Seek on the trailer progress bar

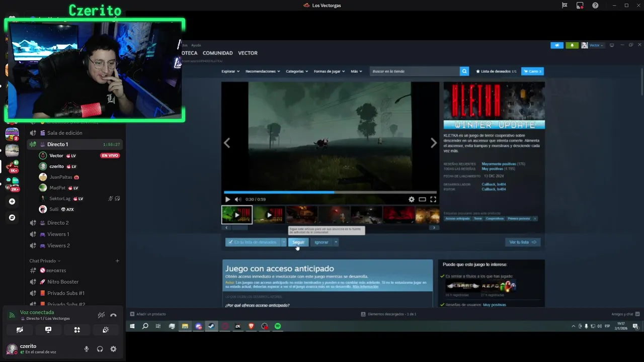[x=330, y=192]
